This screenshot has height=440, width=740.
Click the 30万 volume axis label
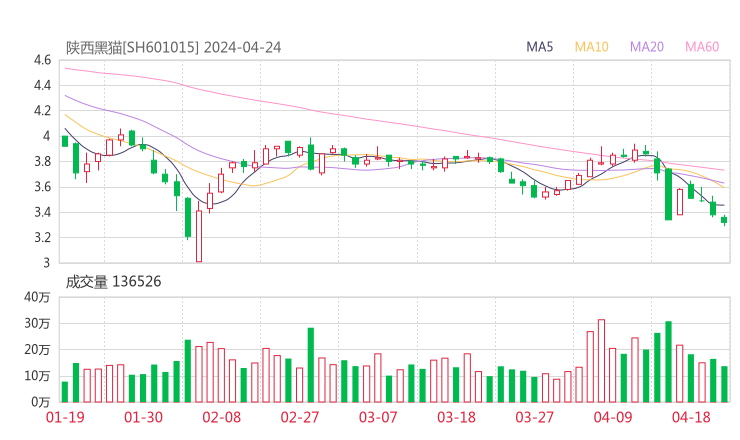[37, 323]
